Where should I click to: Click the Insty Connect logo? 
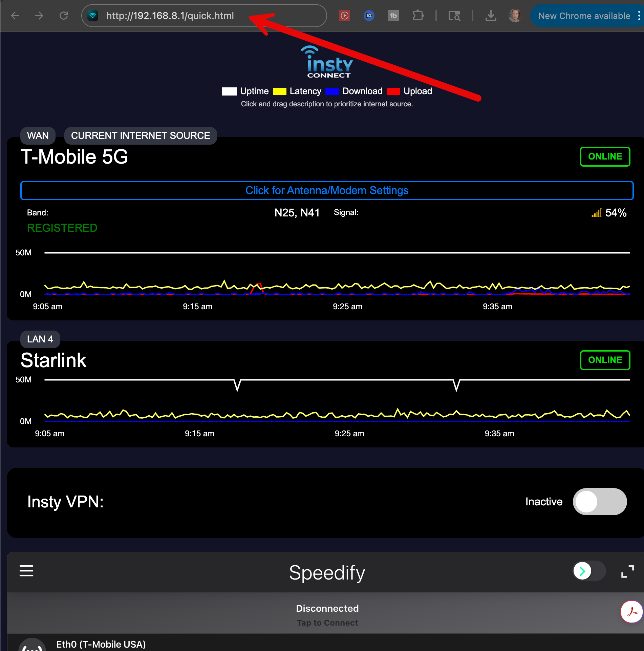[x=327, y=62]
